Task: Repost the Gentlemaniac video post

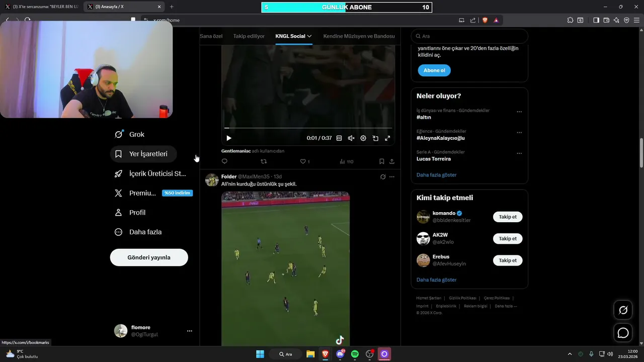Action: pyautogui.click(x=264, y=161)
